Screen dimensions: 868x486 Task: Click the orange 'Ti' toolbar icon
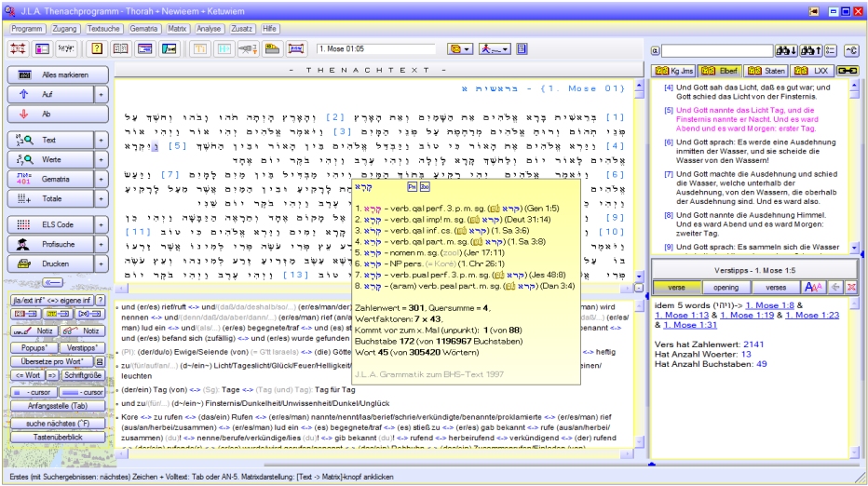(200, 48)
